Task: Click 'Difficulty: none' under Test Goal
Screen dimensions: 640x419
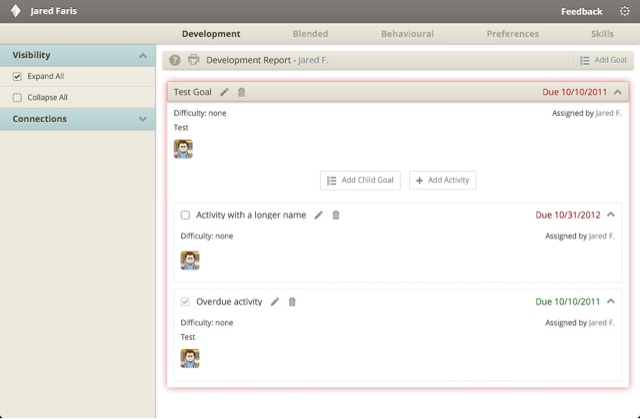Action: (x=200, y=113)
